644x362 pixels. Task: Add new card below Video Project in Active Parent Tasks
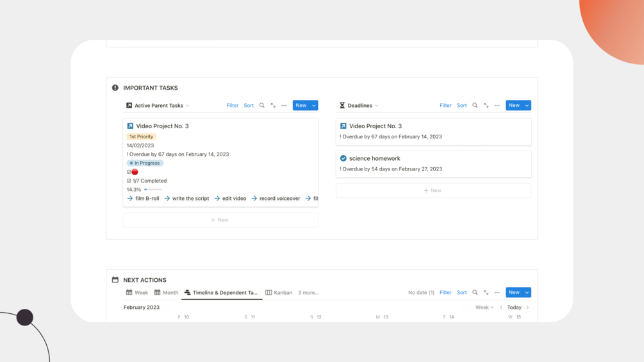[220, 220]
